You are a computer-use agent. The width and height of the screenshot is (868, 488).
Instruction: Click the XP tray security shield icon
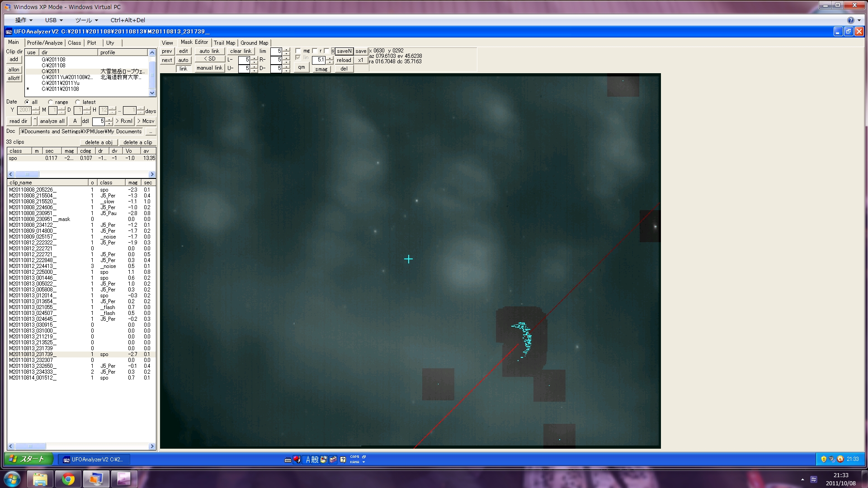(824, 459)
